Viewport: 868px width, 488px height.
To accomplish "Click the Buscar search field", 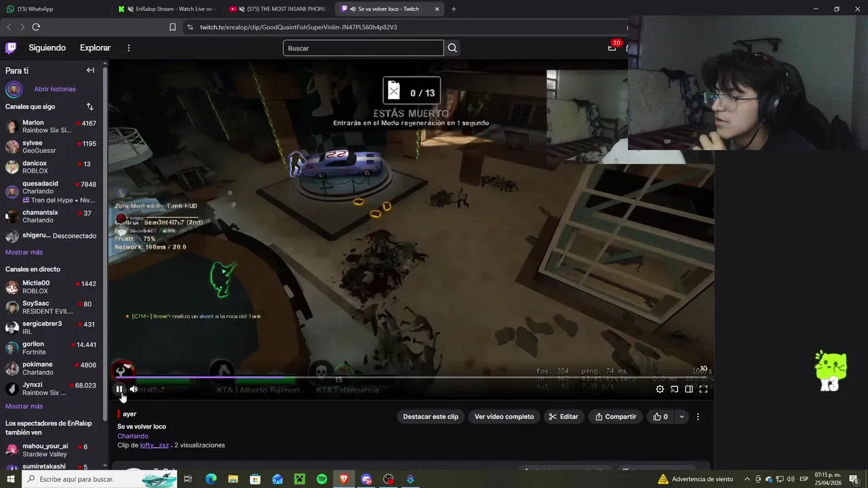I will click(363, 48).
